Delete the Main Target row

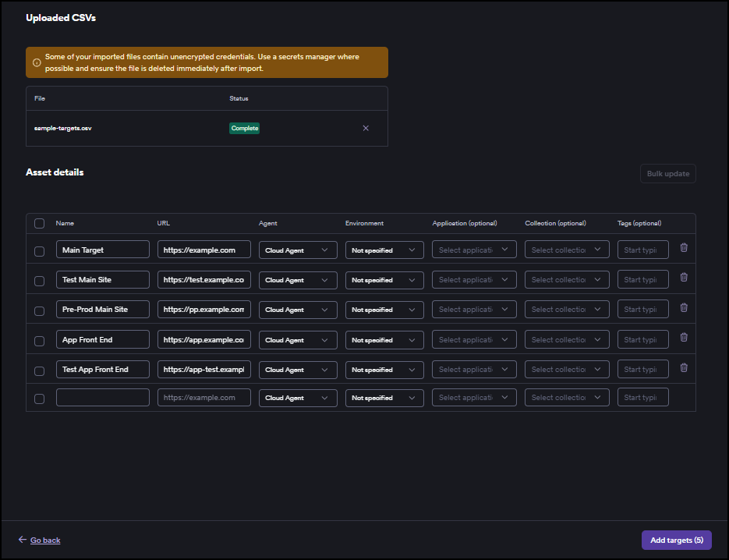pos(684,247)
